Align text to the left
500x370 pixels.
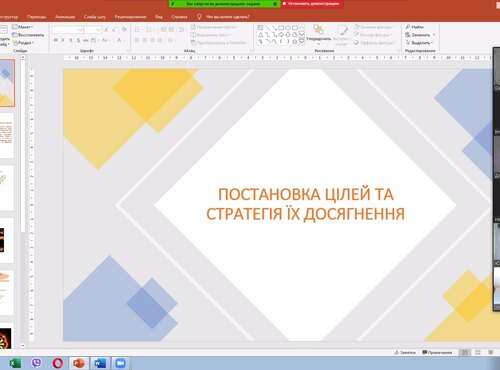coord(137,40)
